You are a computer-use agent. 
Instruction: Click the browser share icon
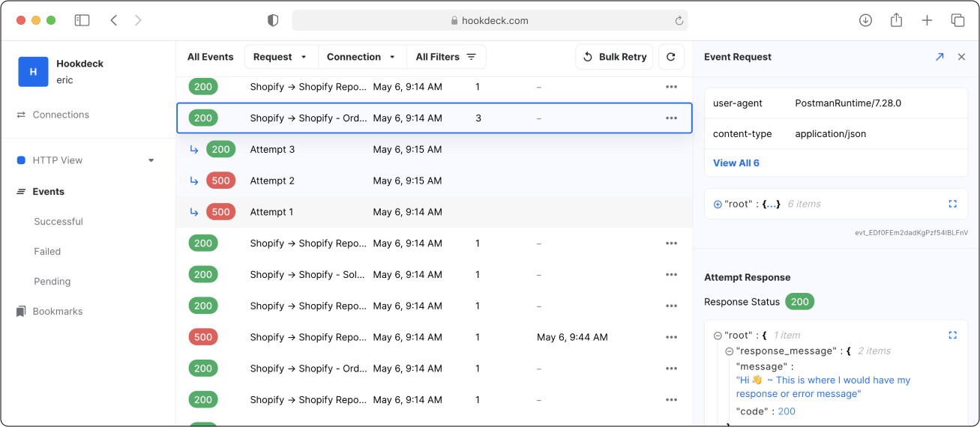tap(896, 20)
